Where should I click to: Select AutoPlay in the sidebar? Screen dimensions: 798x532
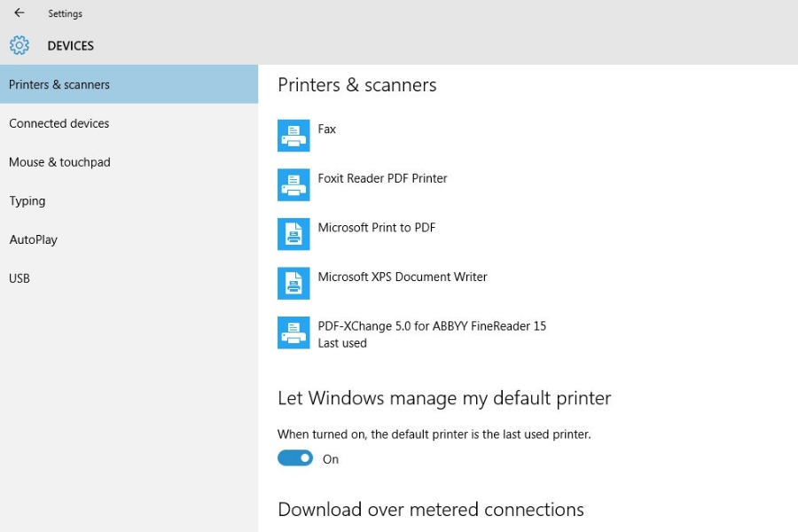pos(34,239)
